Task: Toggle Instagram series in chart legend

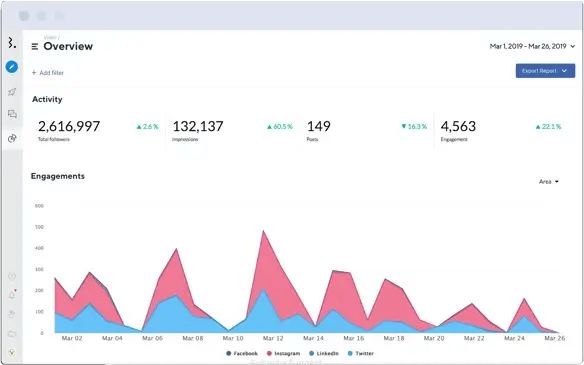Action: [283, 353]
